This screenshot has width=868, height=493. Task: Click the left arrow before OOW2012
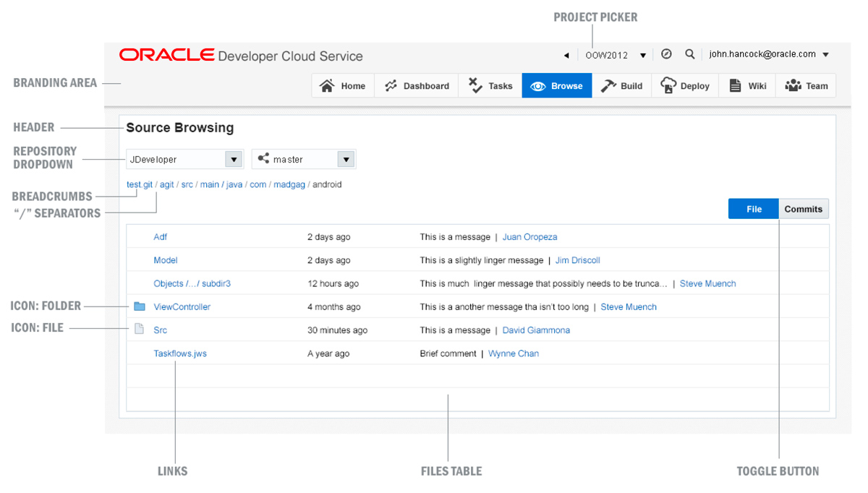pyautogui.click(x=566, y=56)
